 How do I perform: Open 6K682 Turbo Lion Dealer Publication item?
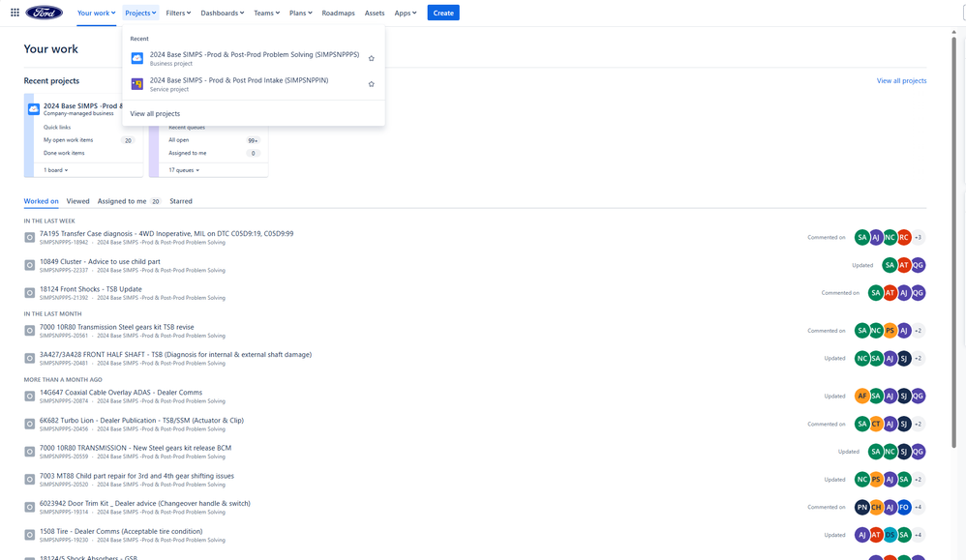point(141,421)
